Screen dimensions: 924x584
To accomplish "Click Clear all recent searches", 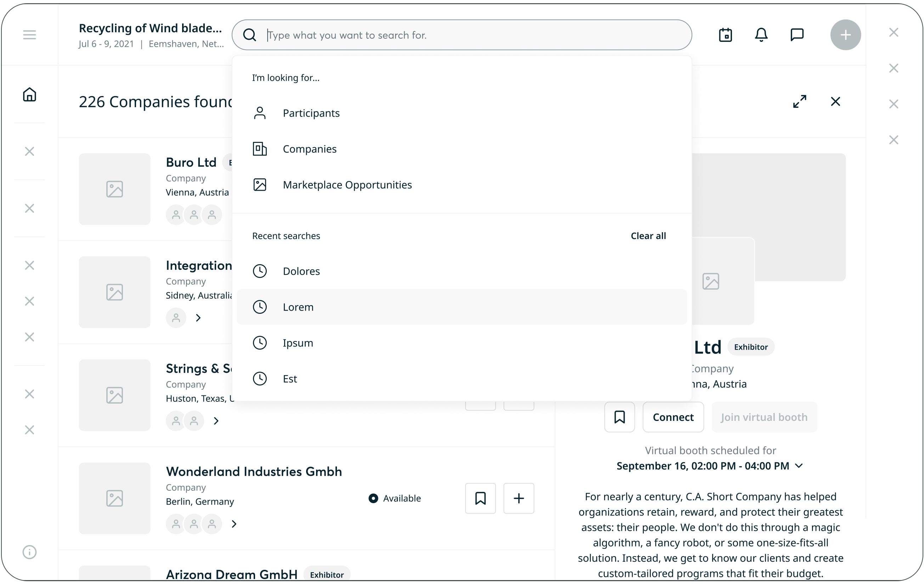I will click(x=648, y=236).
